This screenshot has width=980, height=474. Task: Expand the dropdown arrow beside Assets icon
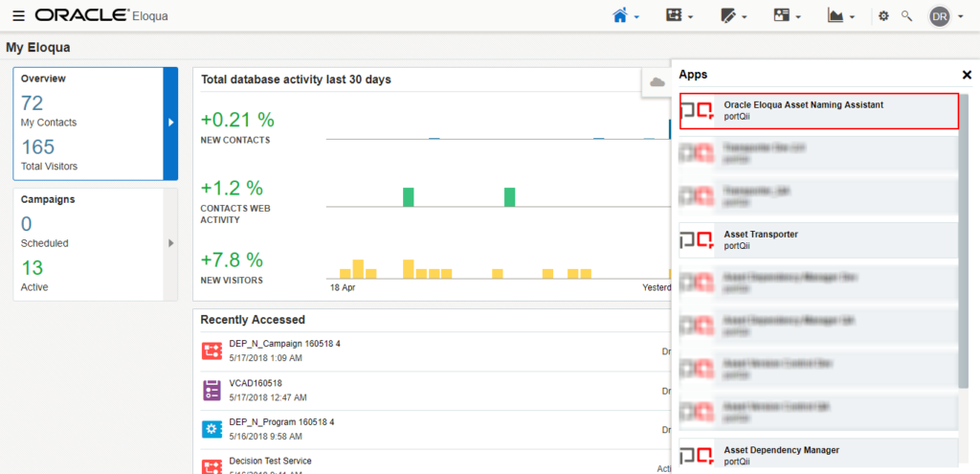click(745, 17)
